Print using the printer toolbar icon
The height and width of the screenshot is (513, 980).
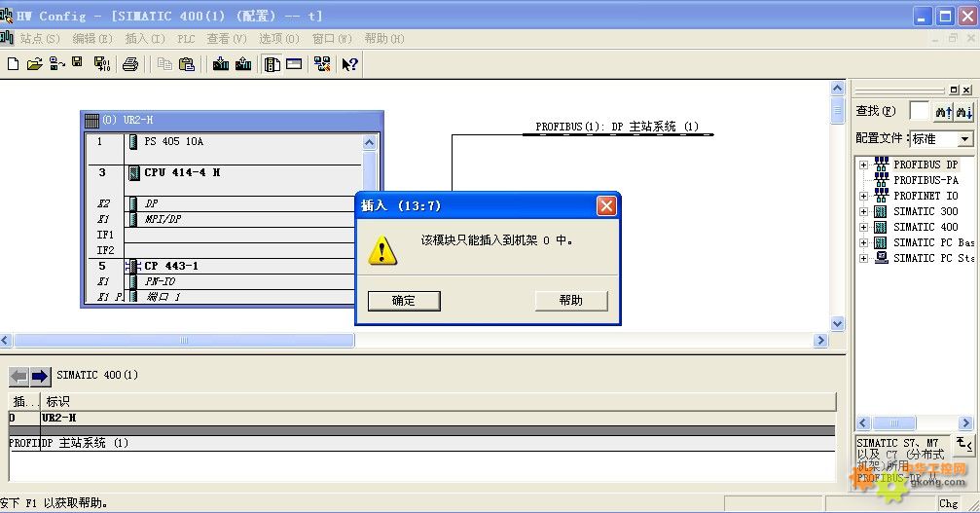pos(130,63)
